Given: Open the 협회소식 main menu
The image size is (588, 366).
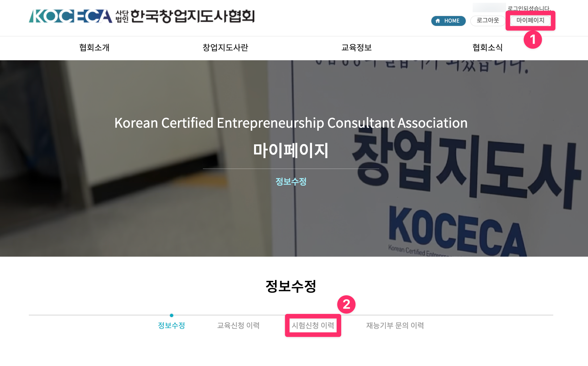Looking at the screenshot, I should pos(488,47).
